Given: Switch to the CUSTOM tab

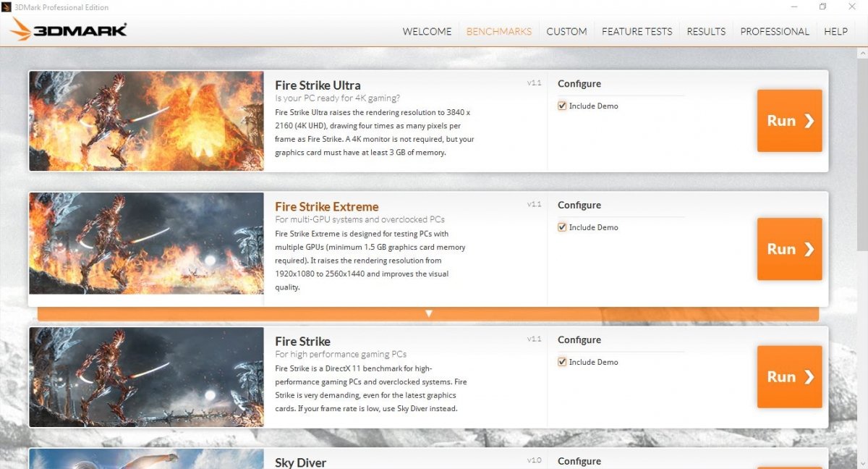Looking at the screenshot, I should pos(566,31).
